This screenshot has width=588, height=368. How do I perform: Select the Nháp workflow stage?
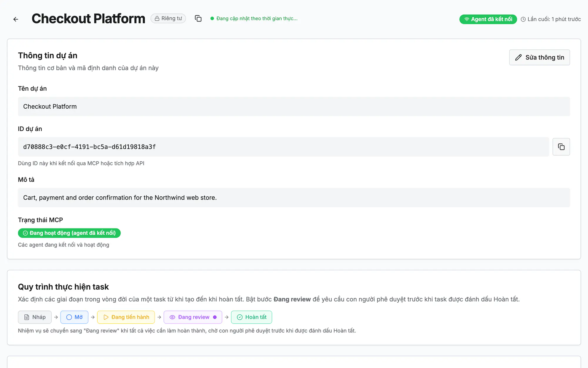click(35, 317)
